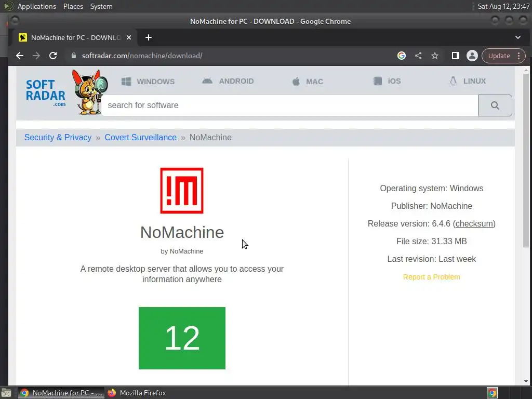Click the SoftRadar logo
The width and height of the screenshot is (532, 399).
[x=46, y=93]
